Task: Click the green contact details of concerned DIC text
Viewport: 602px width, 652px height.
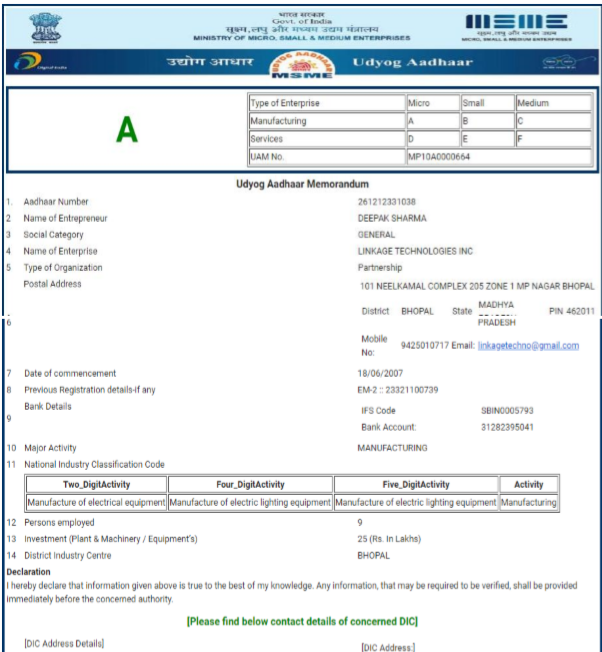Action: click(302, 621)
